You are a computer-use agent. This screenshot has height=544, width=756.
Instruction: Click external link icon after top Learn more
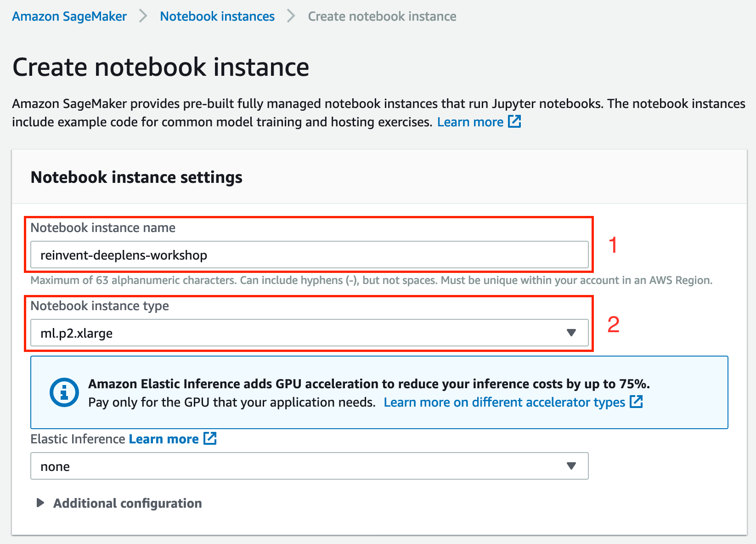(x=514, y=122)
